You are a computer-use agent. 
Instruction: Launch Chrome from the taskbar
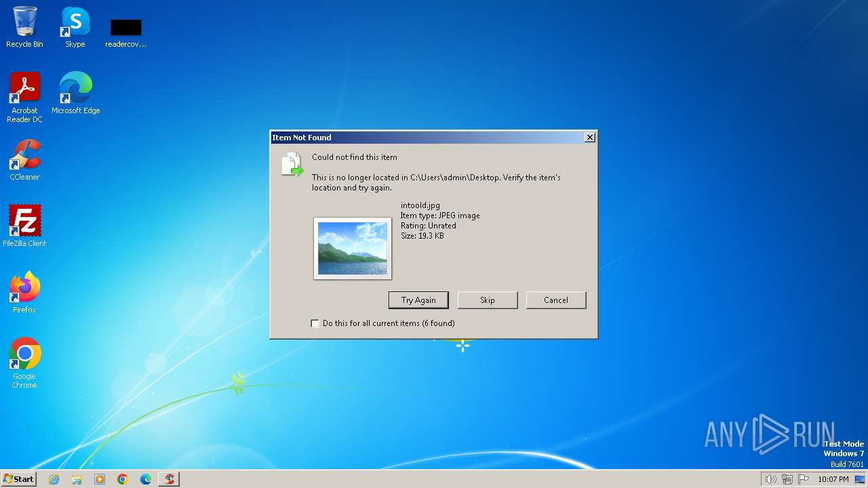pos(123,479)
